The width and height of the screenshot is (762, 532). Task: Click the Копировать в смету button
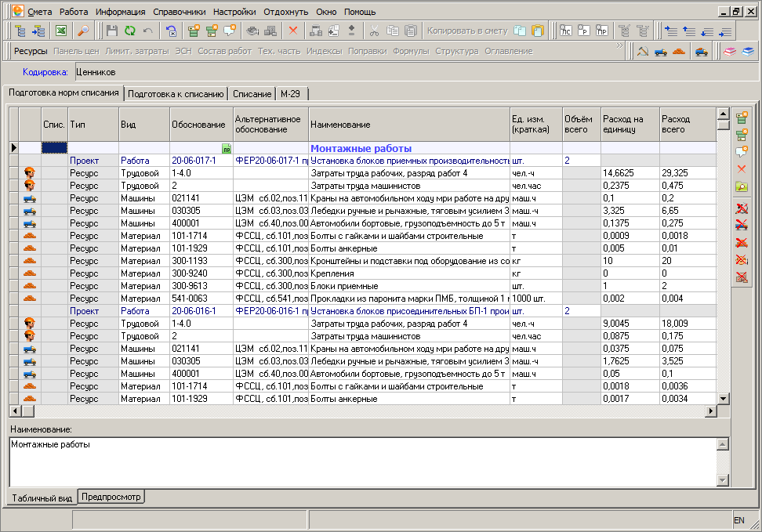pos(467,31)
